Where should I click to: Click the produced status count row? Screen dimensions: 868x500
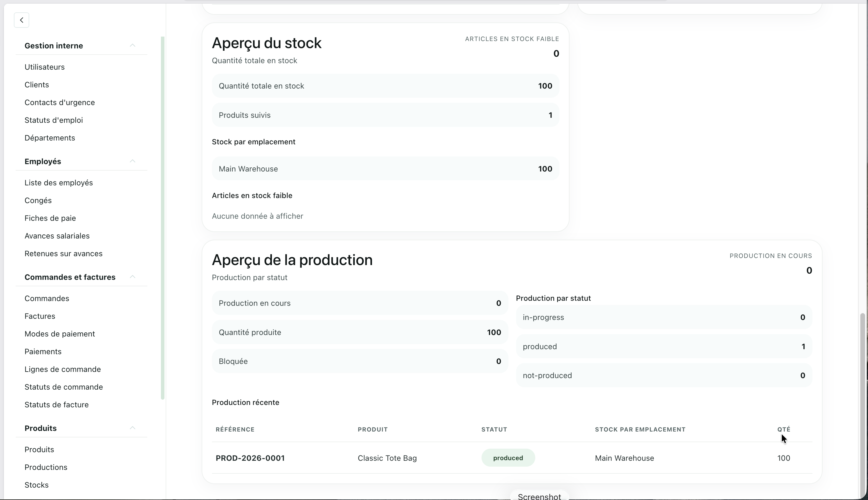click(x=664, y=347)
